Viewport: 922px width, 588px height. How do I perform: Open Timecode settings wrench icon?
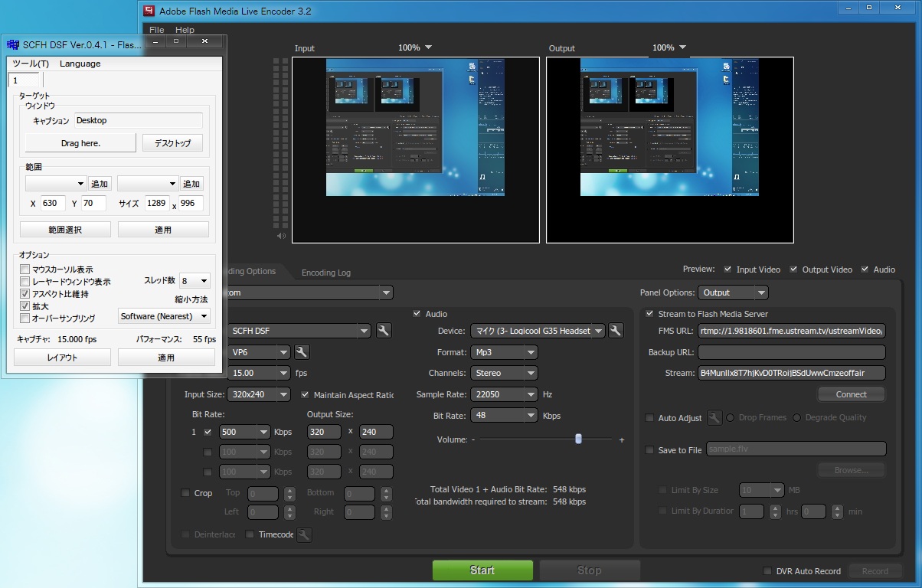304,534
